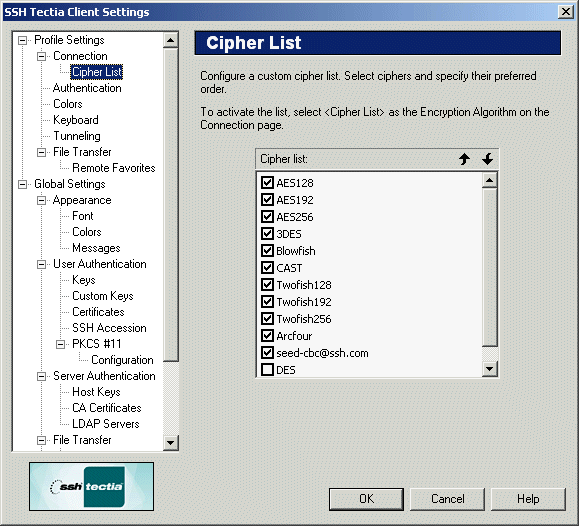Viewport: 579px width, 526px height.
Task: Select Remote Favorites in the tree
Action: point(114,168)
